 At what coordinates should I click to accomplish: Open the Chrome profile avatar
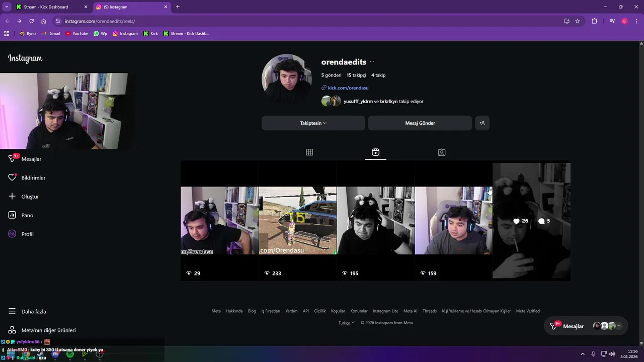pos(624,21)
